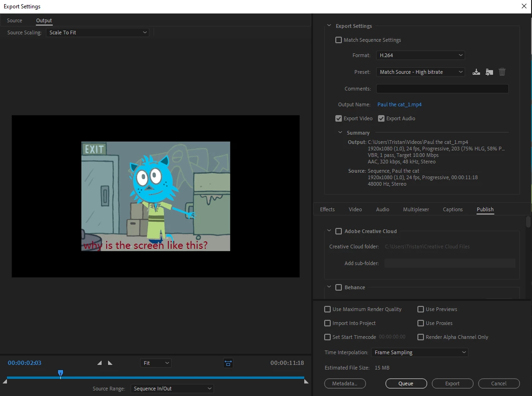532x396 pixels.
Task: Open the Format H.264 dropdown
Action: coord(420,55)
